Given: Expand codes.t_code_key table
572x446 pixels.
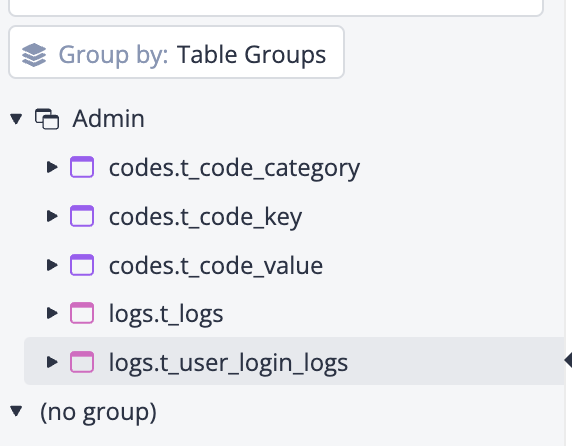Looking at the screenshot, I should (53, 216).
